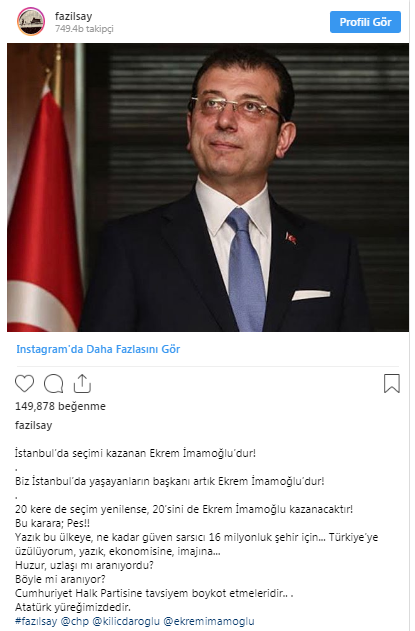This screenshot has width=415, height=631.
Task: Open fazilsay profile avatar picture
Action: pos(31,21)
